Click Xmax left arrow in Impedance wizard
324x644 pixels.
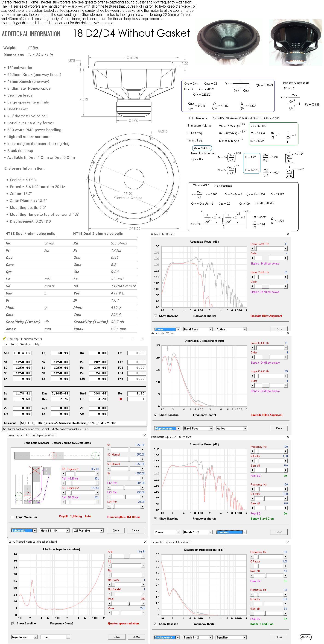click(110, 613)
